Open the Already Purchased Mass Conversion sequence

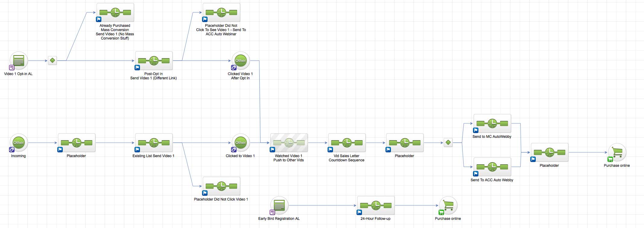coord(115,13)
